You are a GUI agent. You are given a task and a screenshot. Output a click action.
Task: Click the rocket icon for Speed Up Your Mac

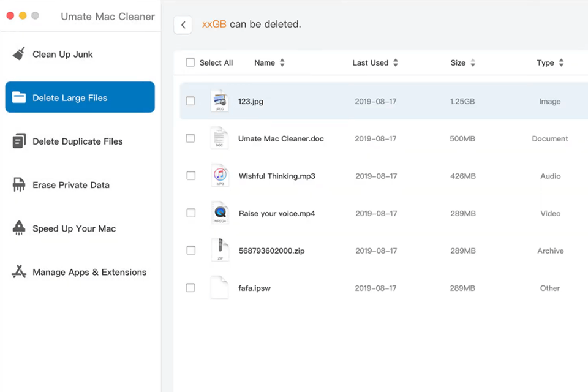19,228
